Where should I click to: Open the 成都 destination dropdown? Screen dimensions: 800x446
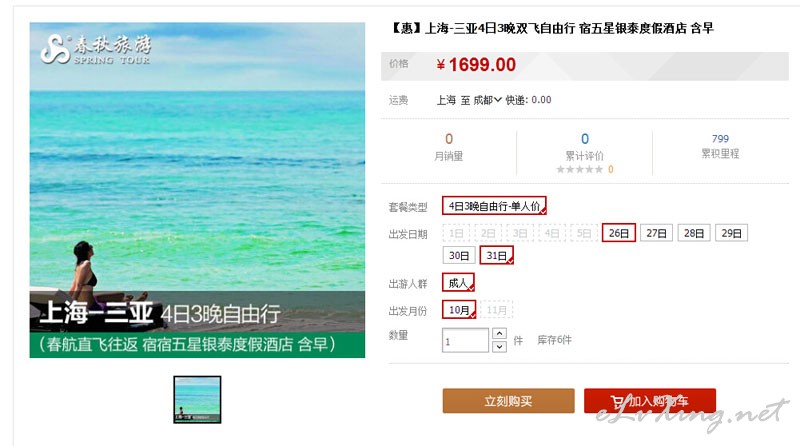487,100
